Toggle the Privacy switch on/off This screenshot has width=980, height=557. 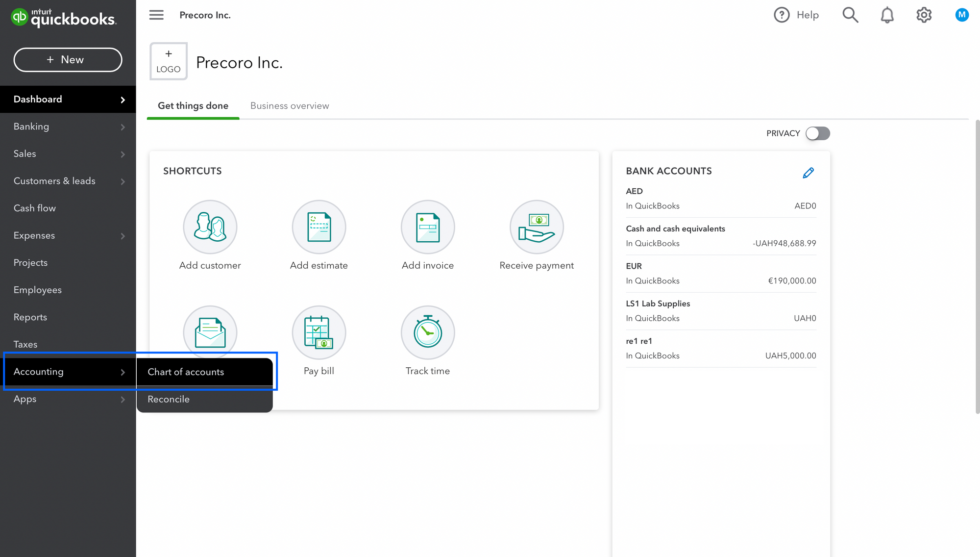click(x=817, y=133)
